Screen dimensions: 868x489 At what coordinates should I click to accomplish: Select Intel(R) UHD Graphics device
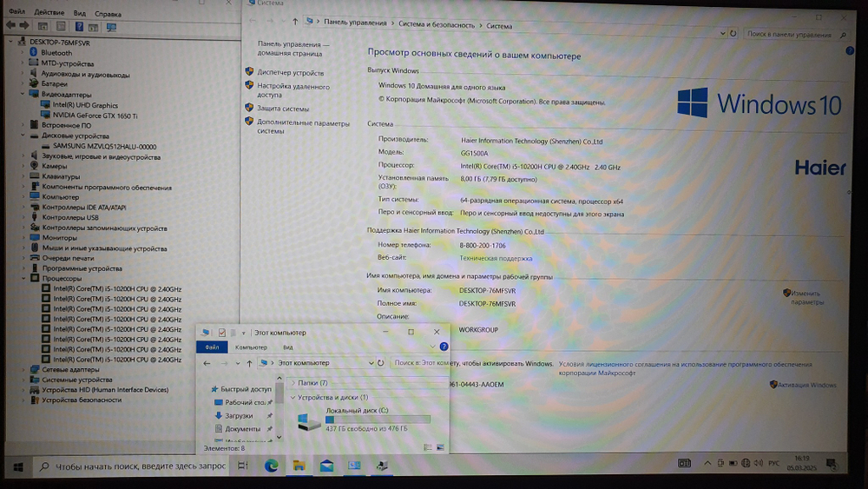pyautogui.click(x=85, y=105)
